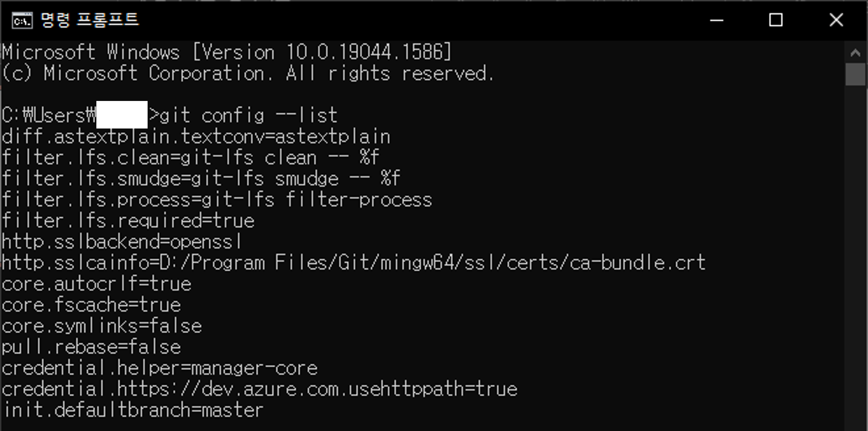868x431 pixels.
Task: Click the diff.astextplain.textconv output line
Action: pos(196,137)
